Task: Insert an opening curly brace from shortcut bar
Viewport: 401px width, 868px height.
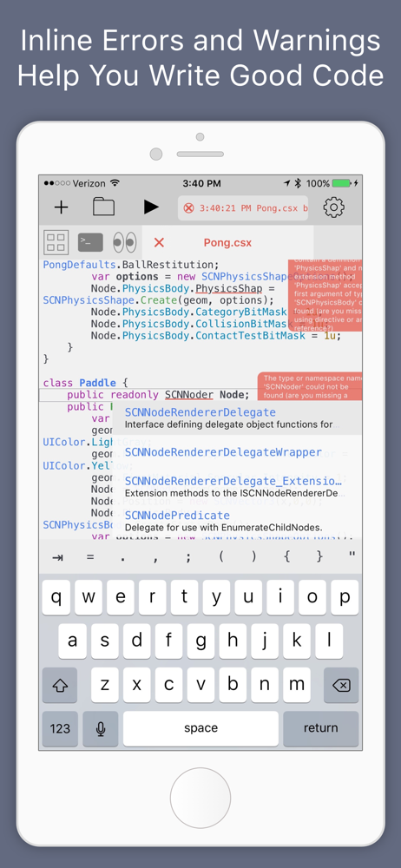Action: [x=286, y=557]
